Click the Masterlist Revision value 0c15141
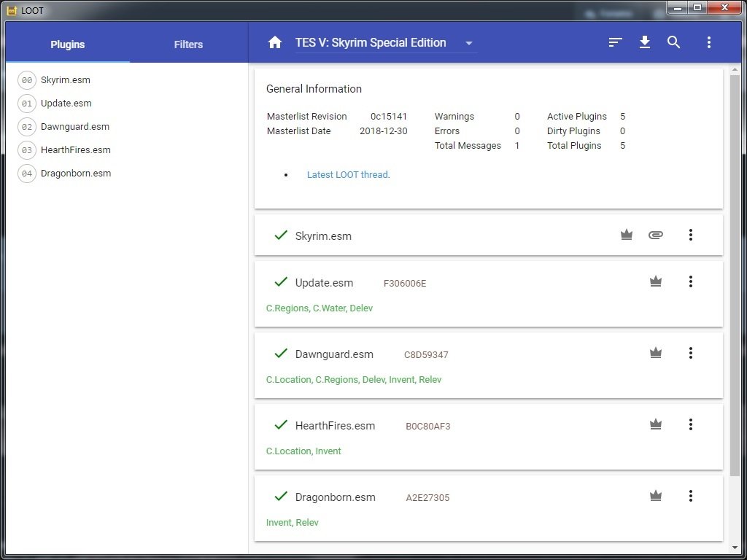This screenshot has width=747, height=560. coord(389,116)
